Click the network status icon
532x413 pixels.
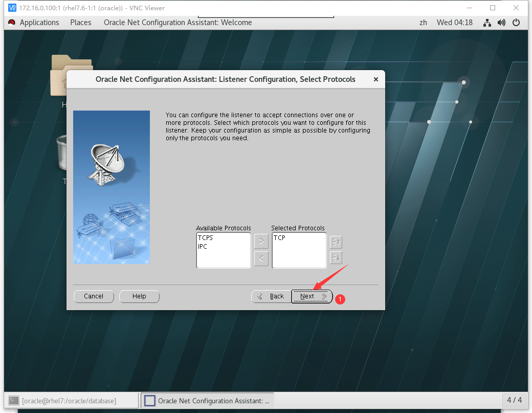(x=487, y=23)
